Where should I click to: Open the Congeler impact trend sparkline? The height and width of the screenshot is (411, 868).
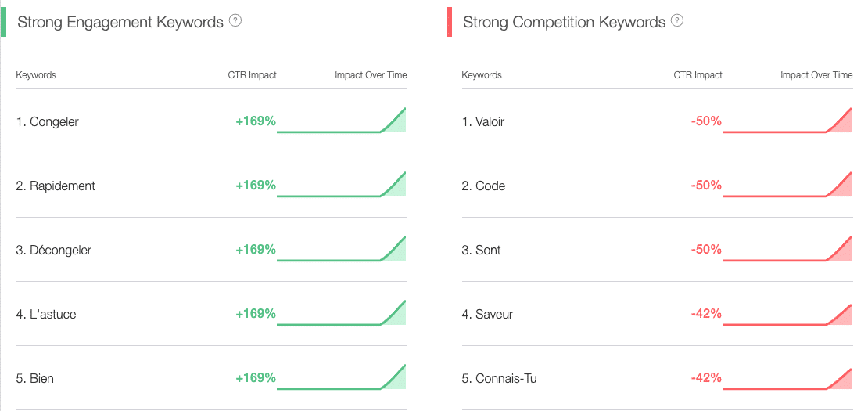pos(342,121)
